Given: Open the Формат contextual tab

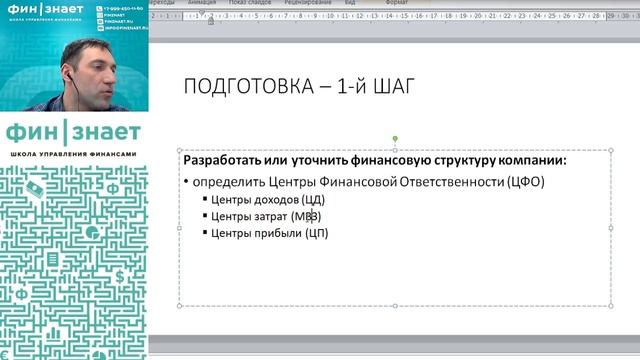Looking at the screenshot, I should [x=396, y=2].
